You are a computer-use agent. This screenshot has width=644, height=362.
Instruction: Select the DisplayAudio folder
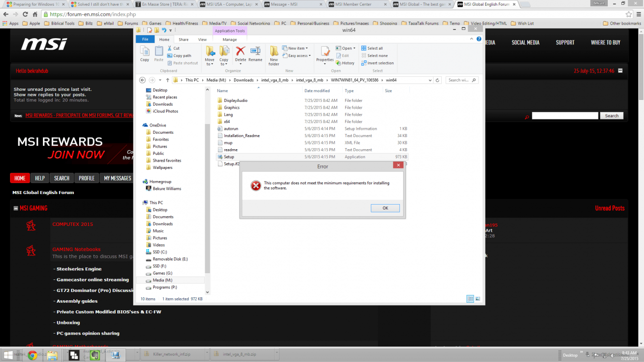(x=235, y=100)
